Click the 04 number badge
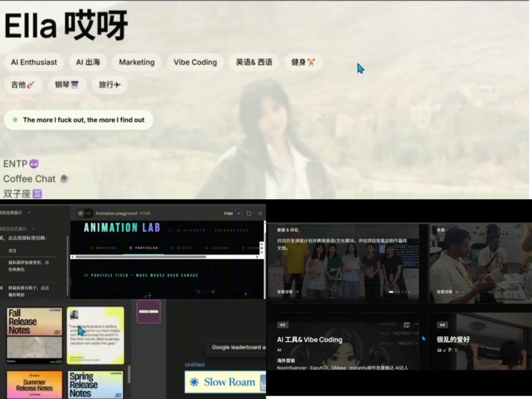The height and width of the screenshot is (399, 532). pyautogui.click(x=442, y=325)
